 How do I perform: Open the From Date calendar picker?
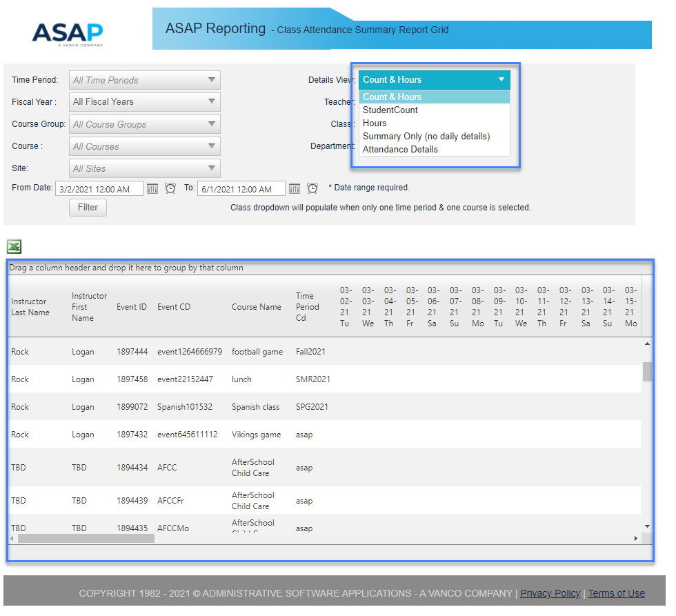point(152,188)
